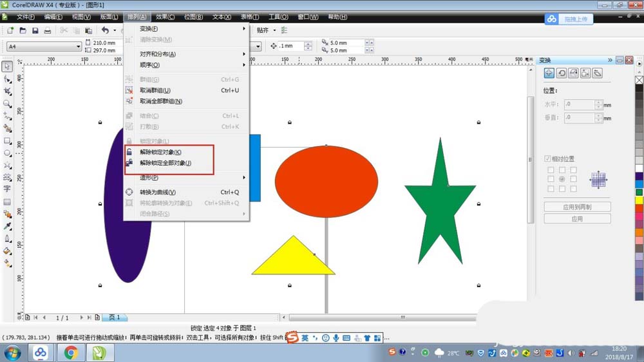Switch to Size mode in transform docker
The width and height of the screenshot is (644, 362).
coord(585,73)
